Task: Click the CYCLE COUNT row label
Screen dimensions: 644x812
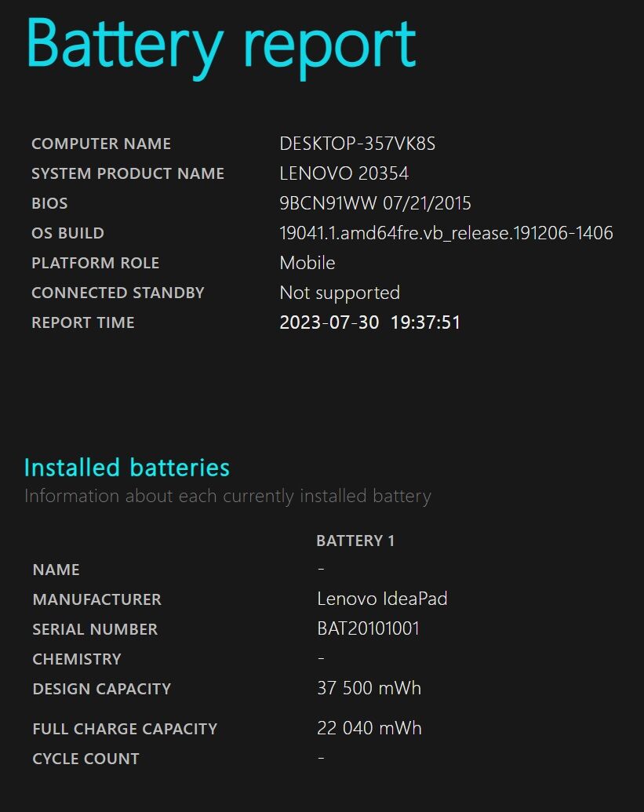Action: [86, 759]
